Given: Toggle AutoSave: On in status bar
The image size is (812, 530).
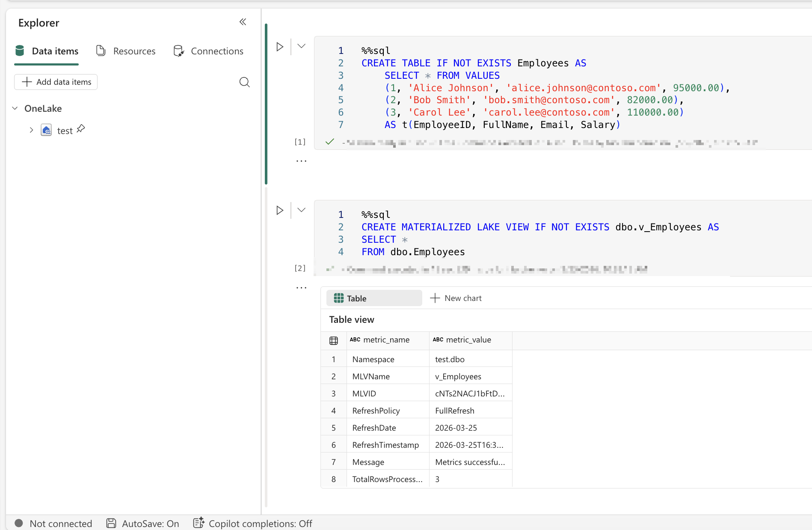Looking at the screenshot, I should 143,523.
